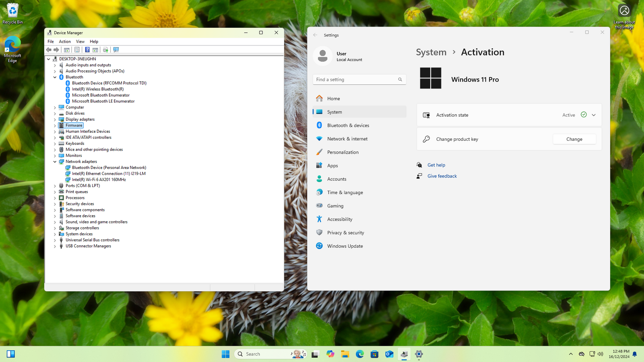
Task: Open the Action menu in Device Manager
Action: pyautogui.click(x=65, y=41)
